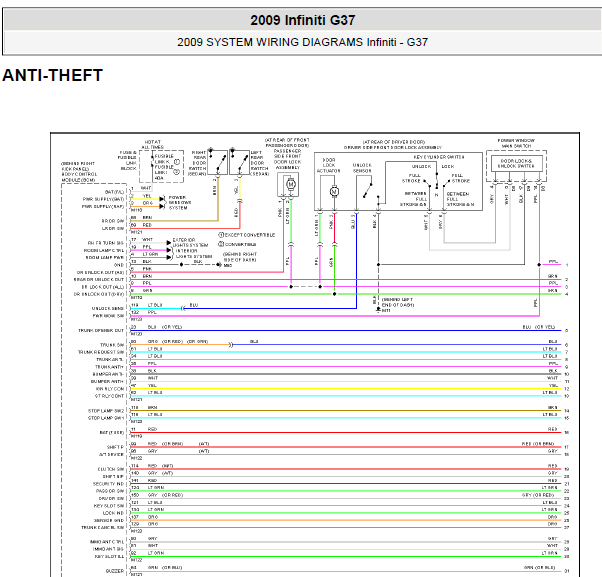
Task: Click the 'FUSE & FUSIBLE LINK BLOCK' label
Action: click(x=127, y=160)
